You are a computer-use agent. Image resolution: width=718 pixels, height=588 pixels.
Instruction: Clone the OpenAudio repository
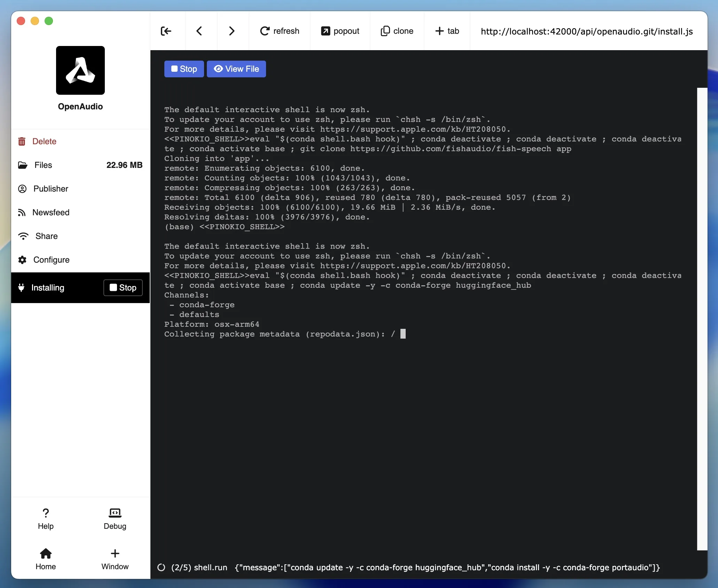pyautogui.click(x=397, y=31)
